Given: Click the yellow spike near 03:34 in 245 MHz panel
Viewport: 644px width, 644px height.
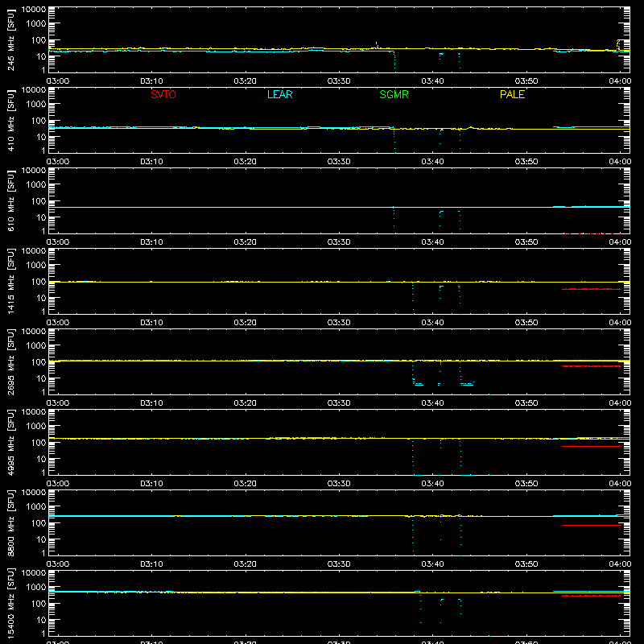Looking at the screenshot, I should [x=377, y=45].
